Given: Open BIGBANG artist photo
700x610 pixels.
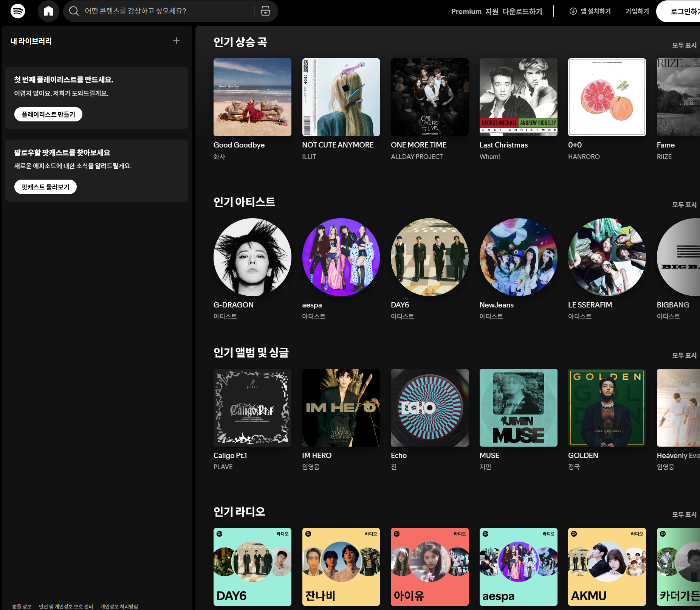Looking at the screenshot, I should point(678,257).
